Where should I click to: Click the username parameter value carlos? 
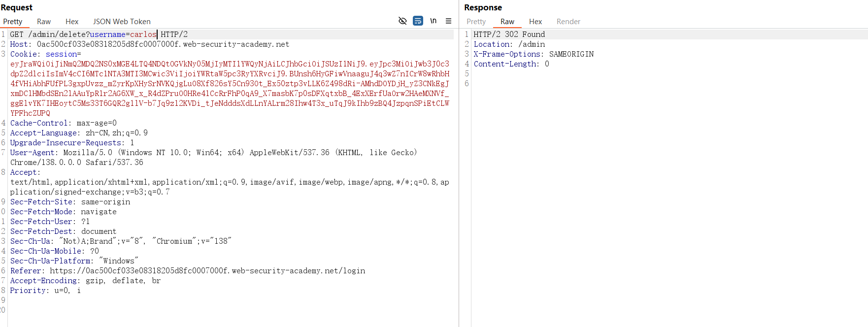[x=143, y=34]
